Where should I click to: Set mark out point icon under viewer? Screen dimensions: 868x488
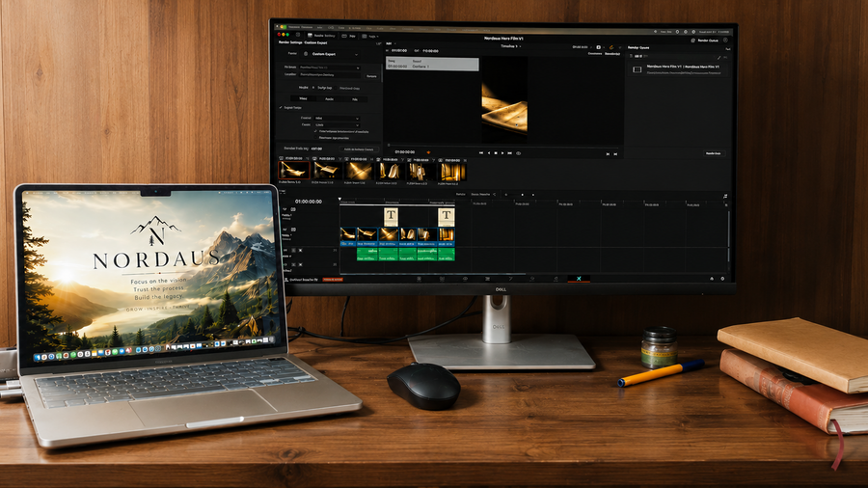click(615, 153)
